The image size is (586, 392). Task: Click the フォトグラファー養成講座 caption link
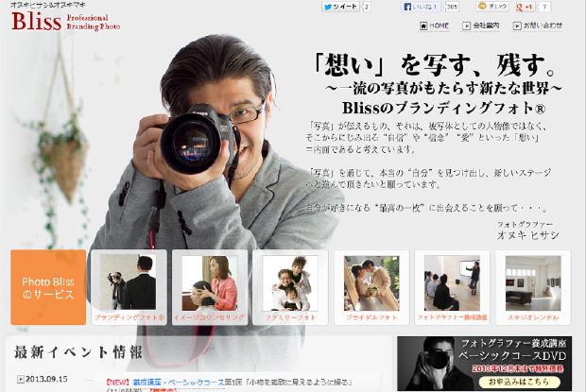452,317
